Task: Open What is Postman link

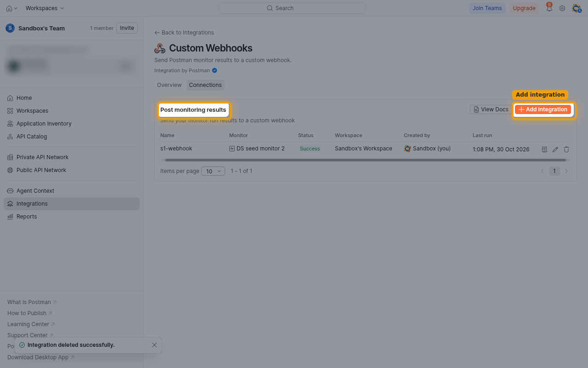Action: click(32, 302)
